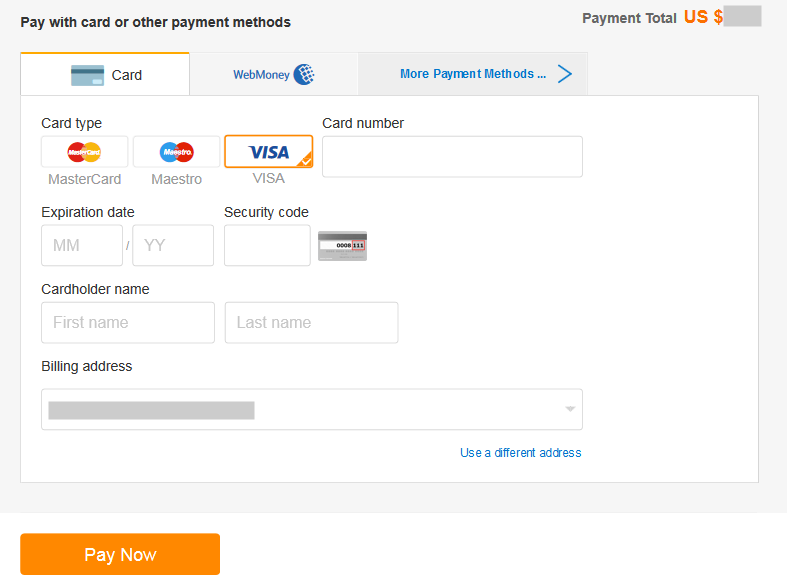Click Use a different address link
The height and width of the screenshot is (581, 787).
pos(520,453)
